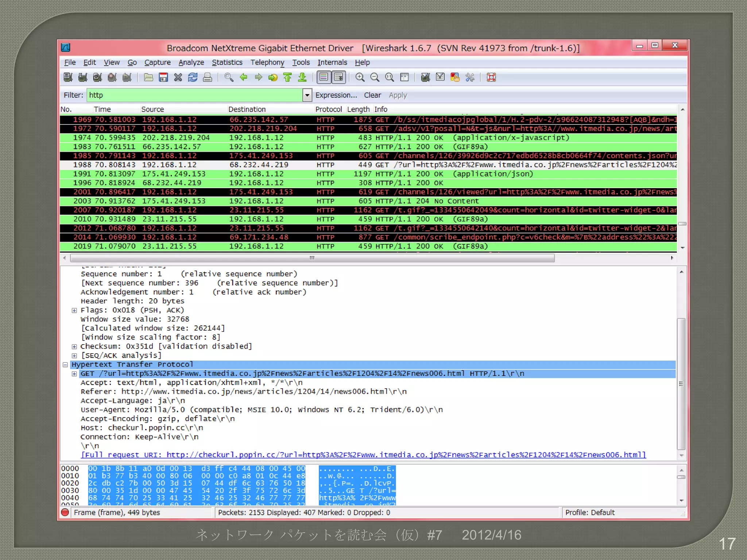Expand the Flags: 0x018 tree node
This screenshot has width=747, height=560.
coord(74,310)
